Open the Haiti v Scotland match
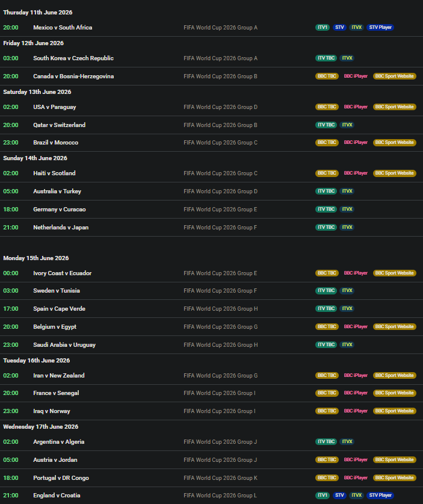This screenshot has width=423, height=504. pos(54,173)
